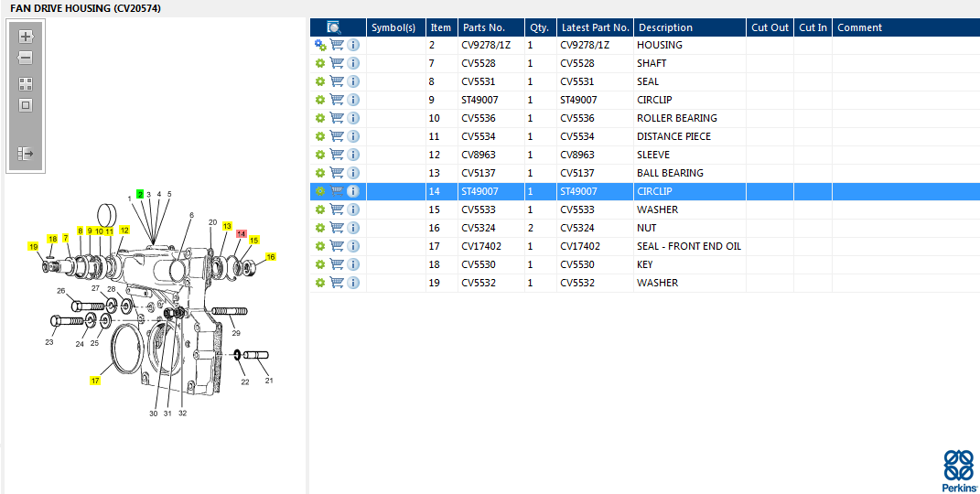This screenshot has height=494, width=980.
Task: Click the four-squares diagram view icon
Action: [26, 84]
